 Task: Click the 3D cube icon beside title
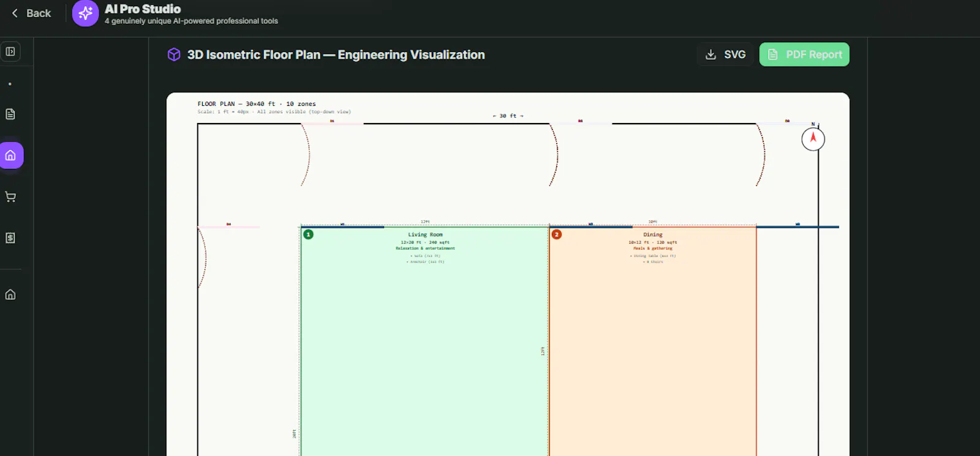pyautogui.click(x=174, y=54)
